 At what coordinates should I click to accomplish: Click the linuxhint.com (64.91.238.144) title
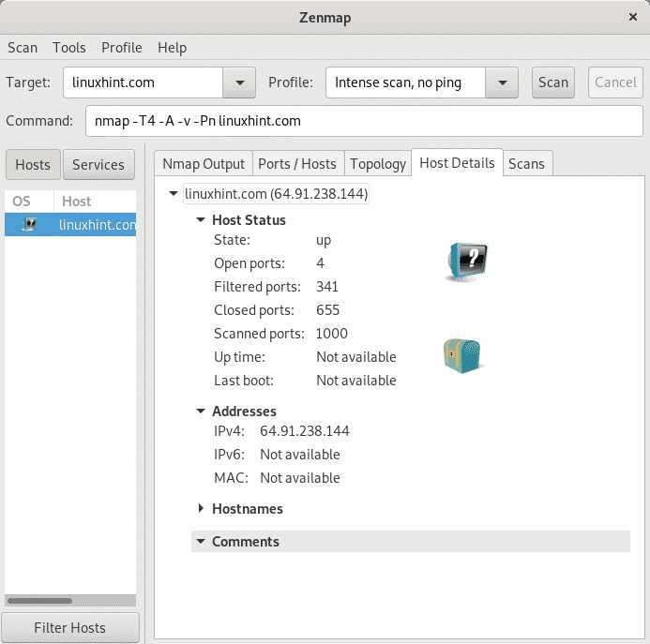(x=276, y=193)
